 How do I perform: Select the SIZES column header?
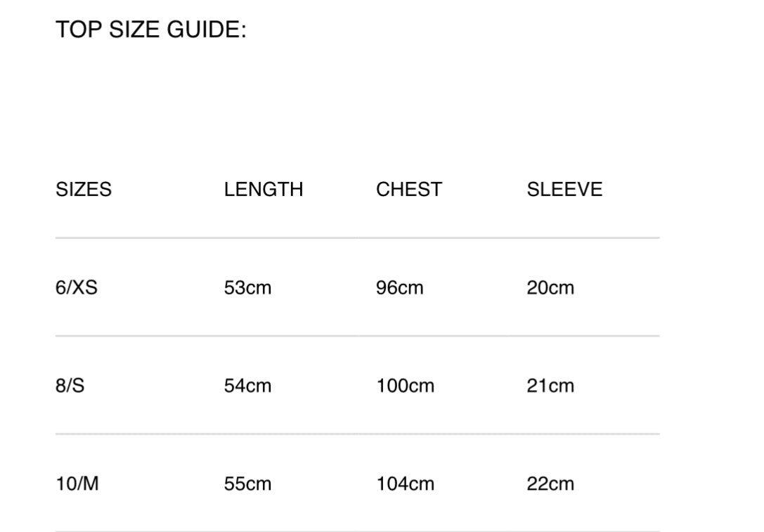[84, 190]
